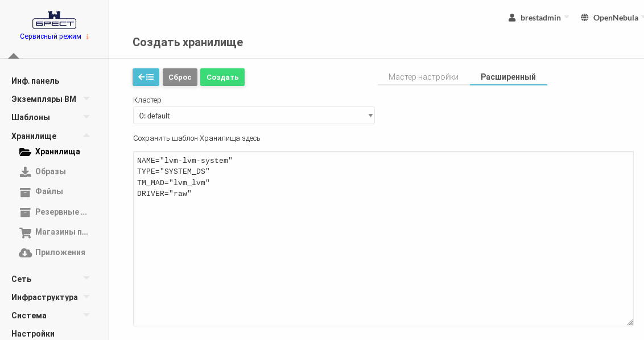Open the Кластер dropdown selector
Viewport: 644px width, 340px height.
(254, 116)
